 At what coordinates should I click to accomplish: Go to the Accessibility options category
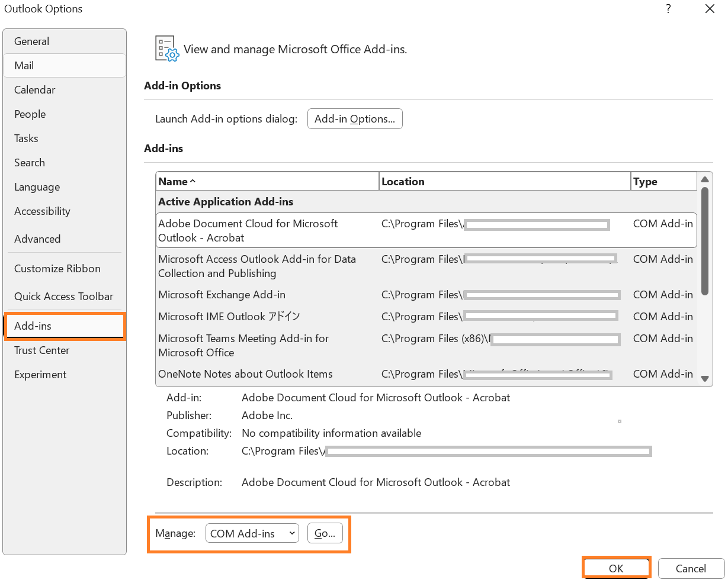coord(65,211)
